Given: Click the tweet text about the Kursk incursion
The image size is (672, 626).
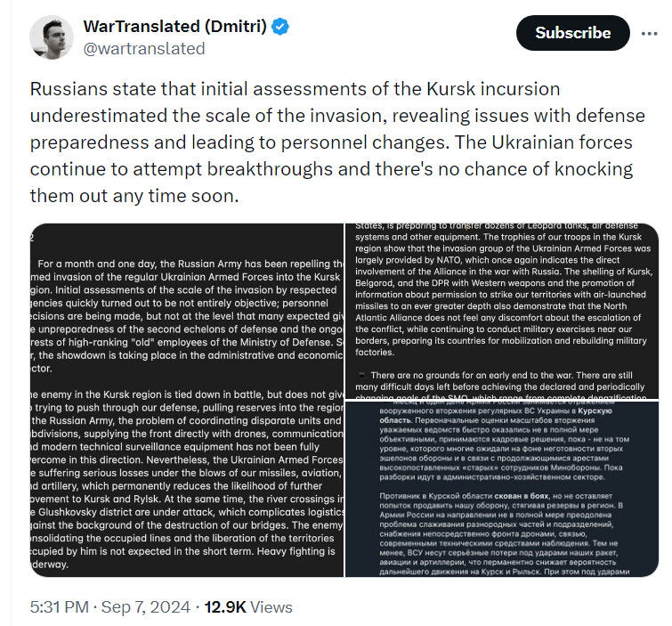Looking at the screenshot, I should point(337,142).
